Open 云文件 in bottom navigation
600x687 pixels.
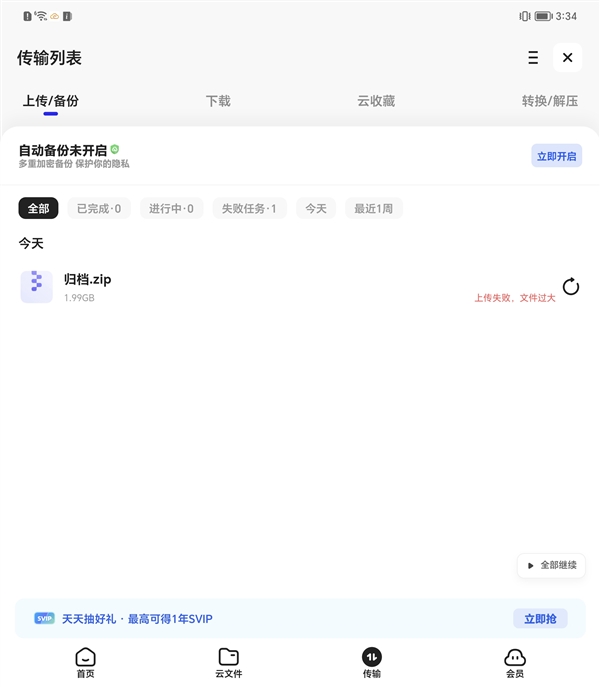pyautogui.click(x=228, y=663)
